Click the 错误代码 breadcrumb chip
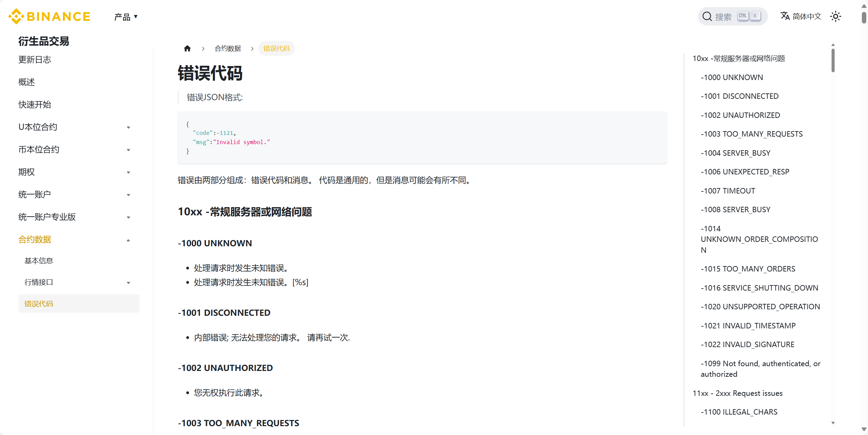The height and width of the screenshot is (435, 868). (x=276, y=48)
